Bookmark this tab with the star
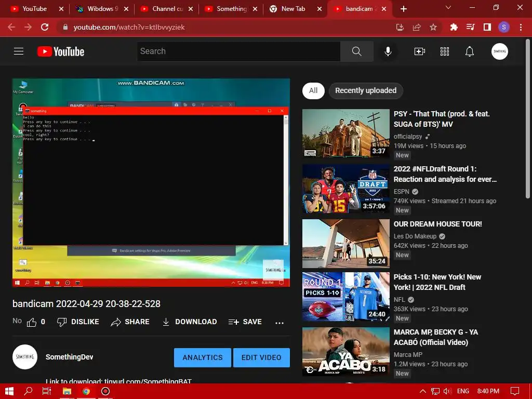532x399 pixels. click(433, 27)
